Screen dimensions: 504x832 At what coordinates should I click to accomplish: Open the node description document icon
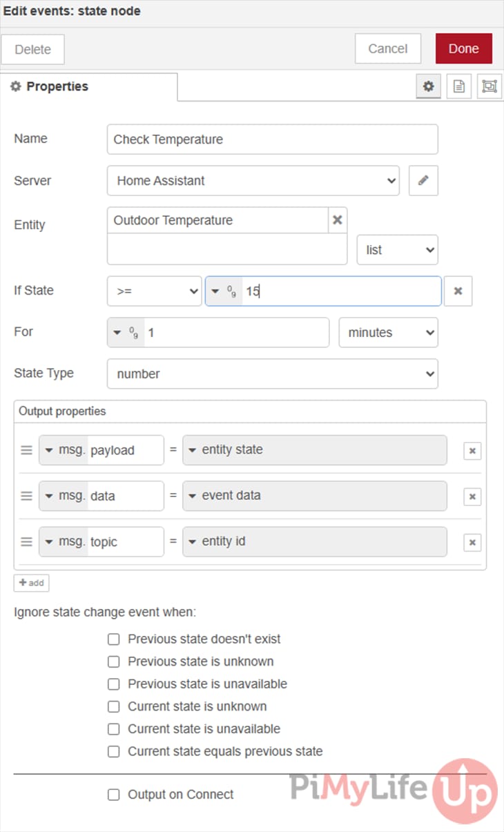pyautogui.click(x=458, y=86)
